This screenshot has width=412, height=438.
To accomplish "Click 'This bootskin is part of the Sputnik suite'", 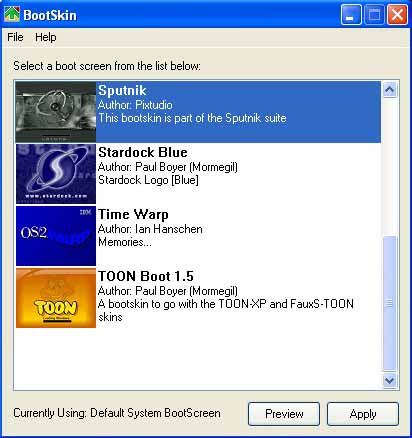I will click(192, 118).
